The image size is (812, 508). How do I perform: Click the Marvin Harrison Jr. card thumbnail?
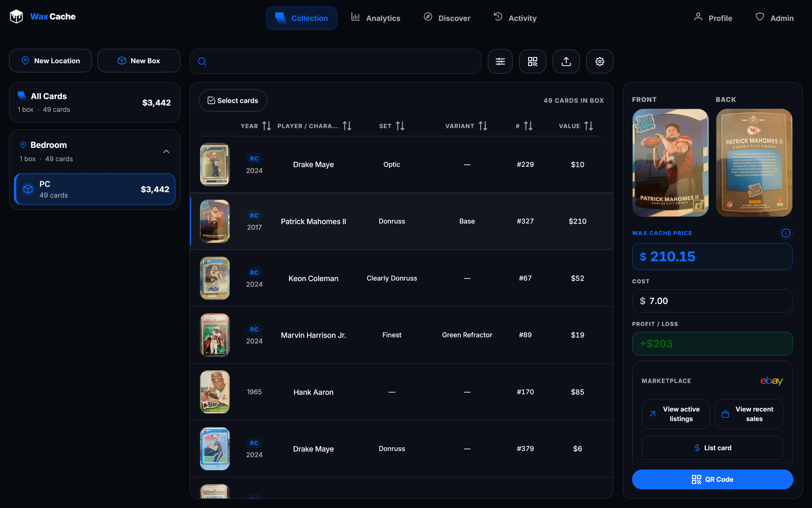tap(215, 335)
